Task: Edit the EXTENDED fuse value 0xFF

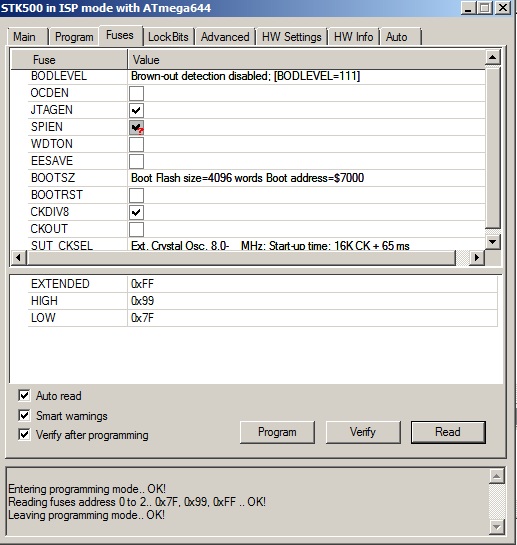Action: point(312,284)
